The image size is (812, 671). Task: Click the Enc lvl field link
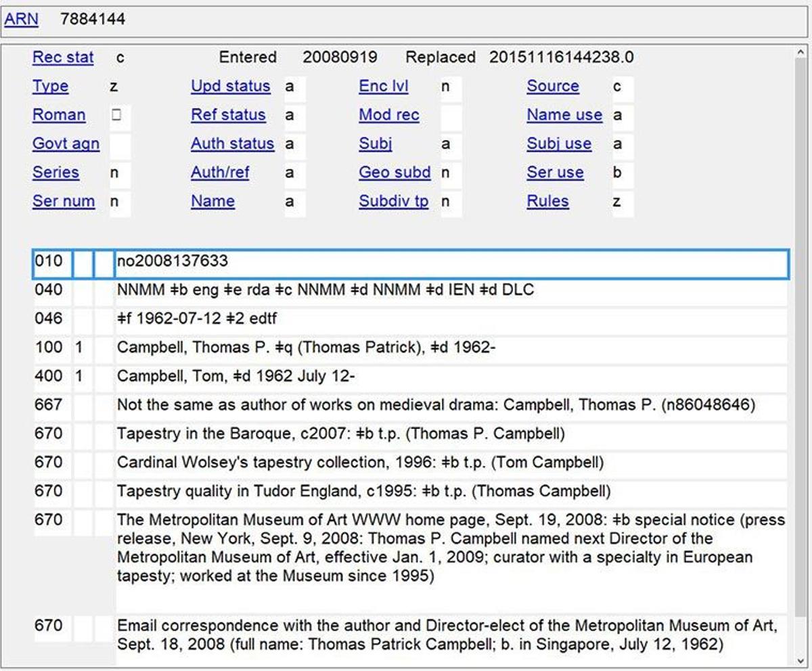pyautogui.click(x=384, y=87)
